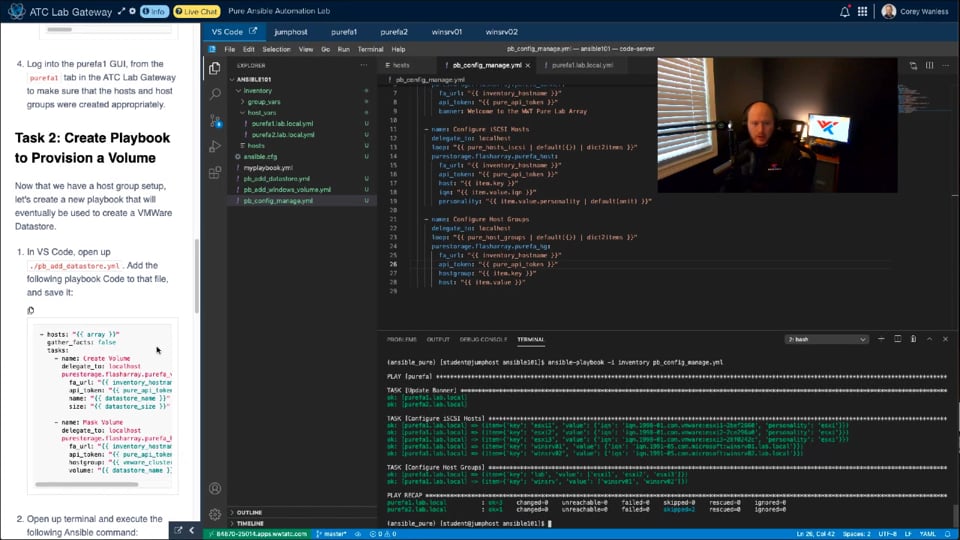960x540 pixels.
Task: Open the File menu
Action: coord(230,49)
